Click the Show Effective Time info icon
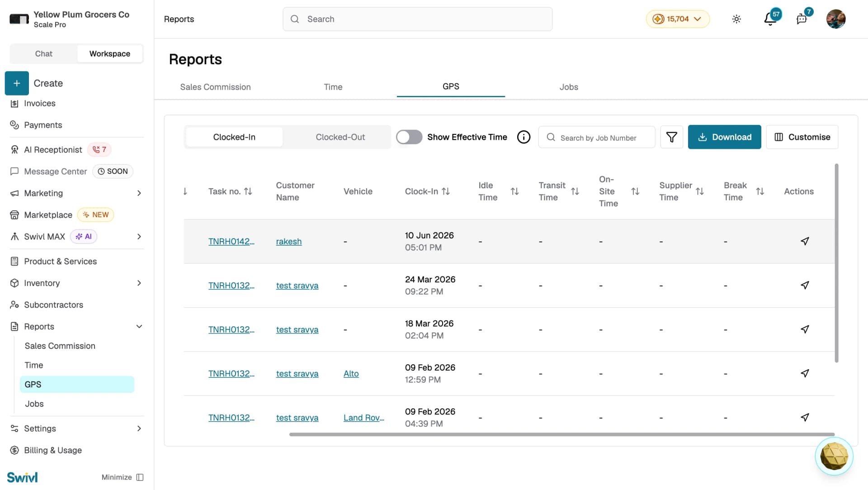This screenshot has width=868, height=490. (524, 137)
